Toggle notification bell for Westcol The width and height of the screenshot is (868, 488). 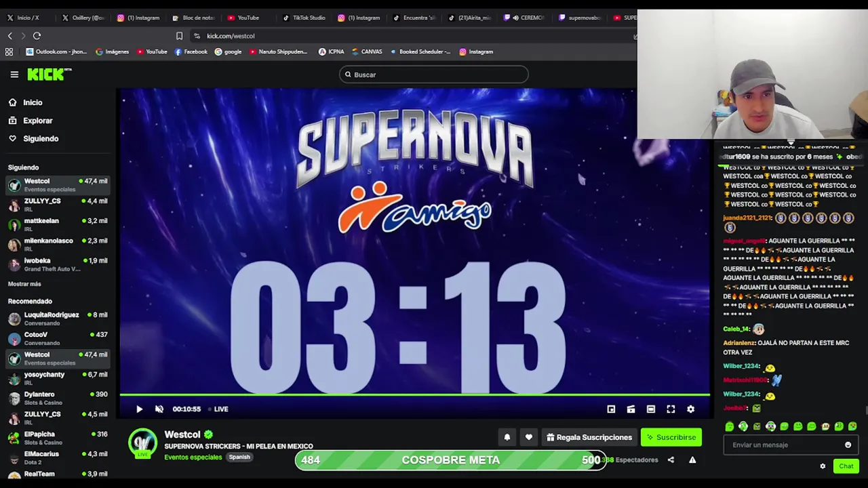tap(507, 437)
